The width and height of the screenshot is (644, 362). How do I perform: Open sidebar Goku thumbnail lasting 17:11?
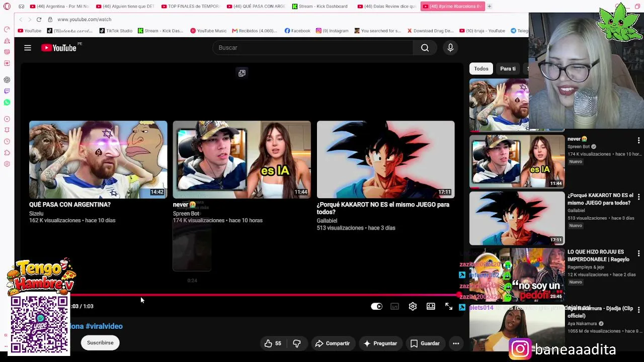click(x=517, y=218)
